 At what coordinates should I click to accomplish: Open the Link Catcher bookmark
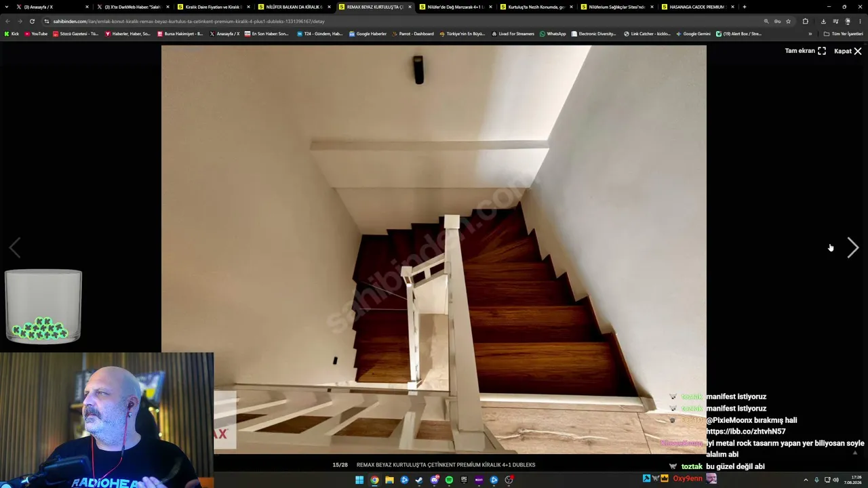pyautogui.click(x=647, y=33)
